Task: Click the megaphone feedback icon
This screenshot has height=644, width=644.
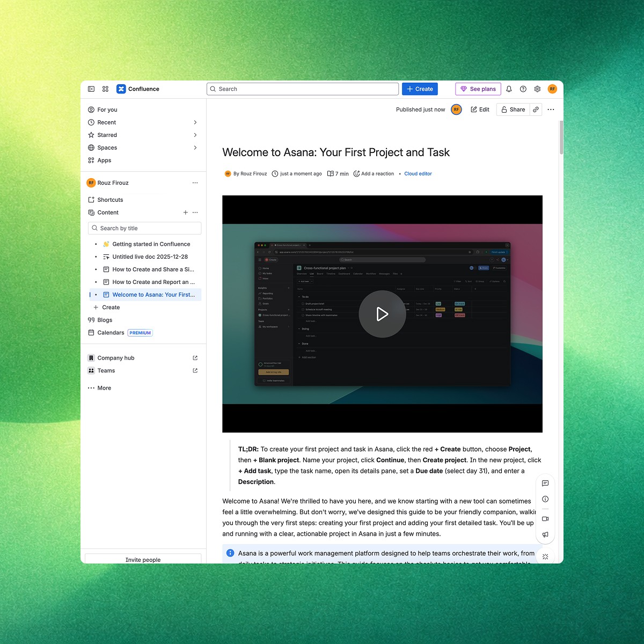Action: coord(545,535)
